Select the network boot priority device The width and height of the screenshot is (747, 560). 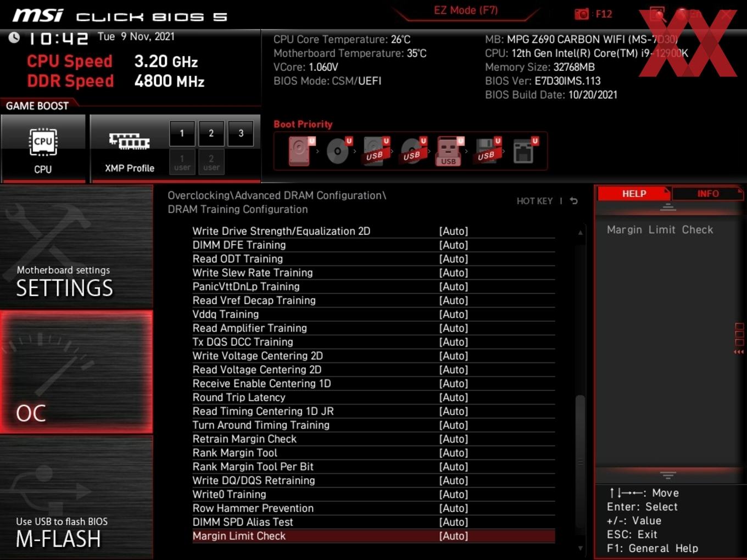pyautogui.click(x=525, y=150)
